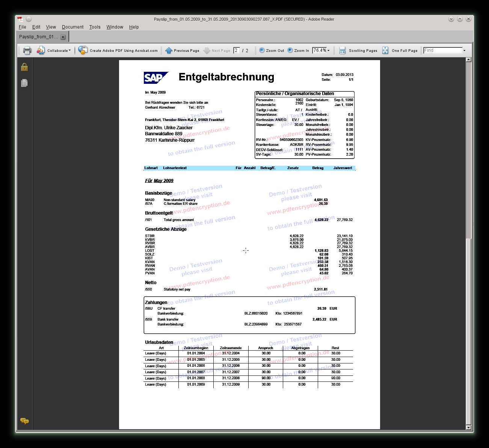Click the Previous Page arrow icon
The height and width of the screenshot is (448, 489).
click(170, 50)
